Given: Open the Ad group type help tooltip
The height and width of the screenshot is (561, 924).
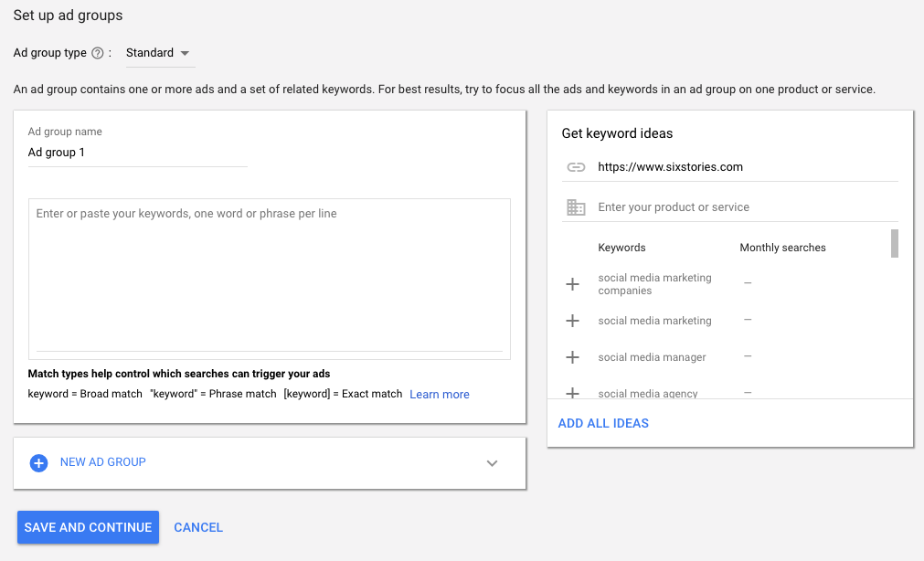Looking at the screenshot, I should coord(95,52).
